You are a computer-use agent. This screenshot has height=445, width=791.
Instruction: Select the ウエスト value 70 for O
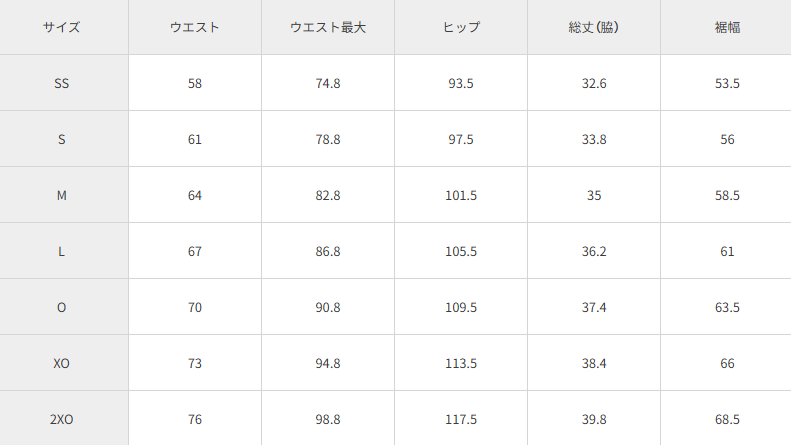pos(194,307)
